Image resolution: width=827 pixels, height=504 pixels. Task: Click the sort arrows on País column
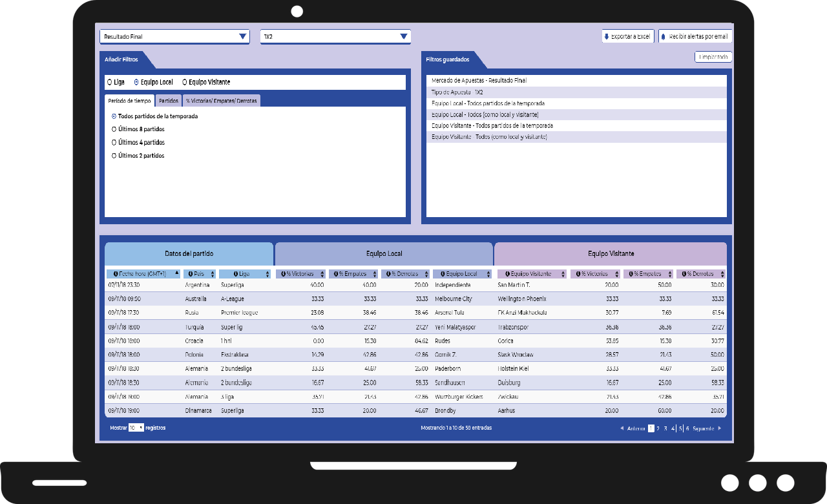[213, 274]
